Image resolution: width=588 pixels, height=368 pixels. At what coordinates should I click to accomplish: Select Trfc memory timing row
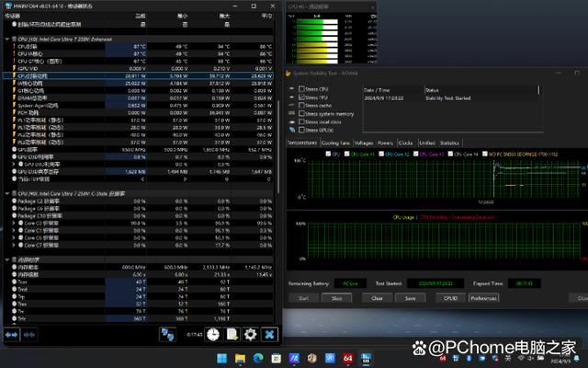point(138,319)
